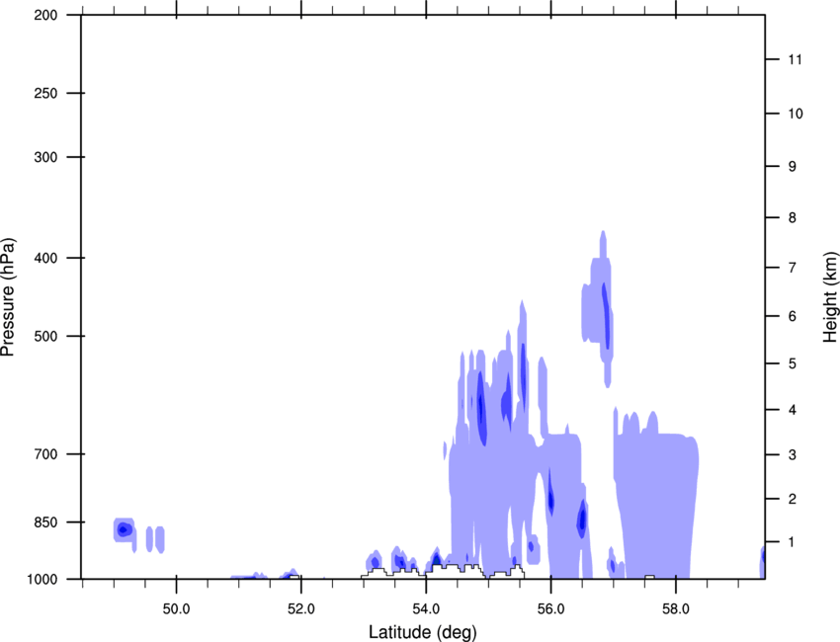This screenshot has height=642, width=840.
Task: Click the 50.0 latitude tick label
Action: pos(176,609)
